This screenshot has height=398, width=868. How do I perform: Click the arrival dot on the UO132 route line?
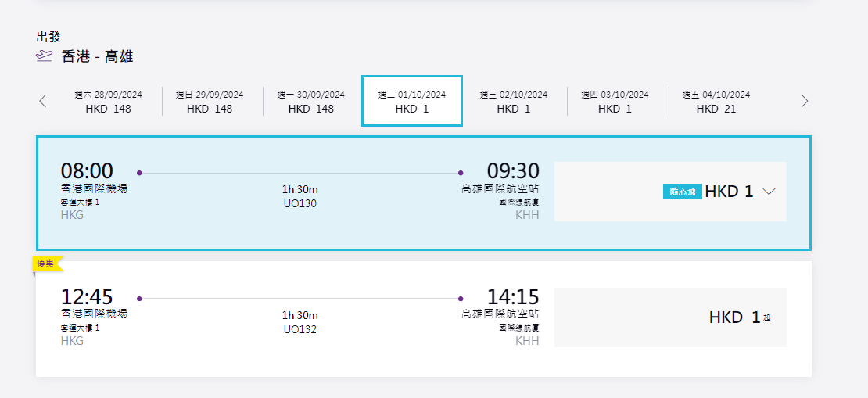click(461, 298)
